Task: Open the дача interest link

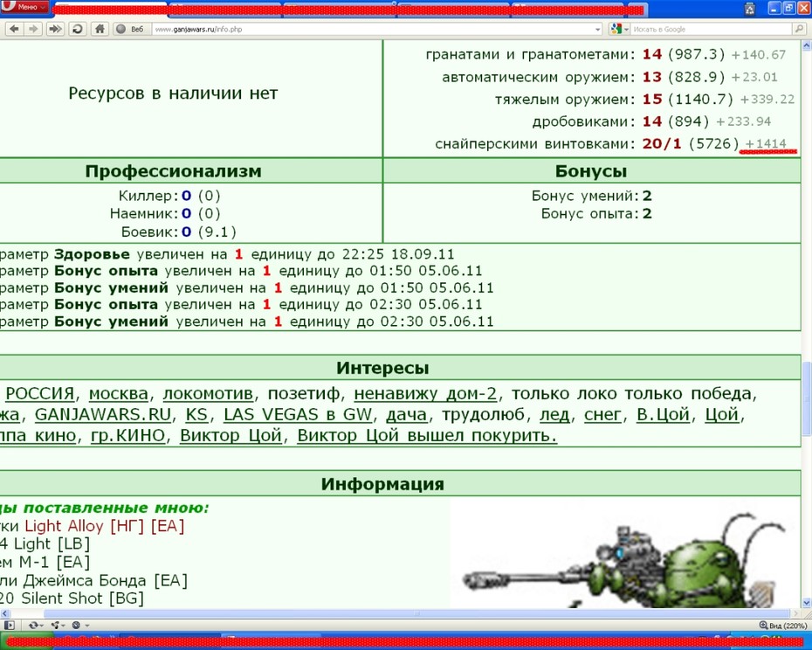Action: coord(407,415)
